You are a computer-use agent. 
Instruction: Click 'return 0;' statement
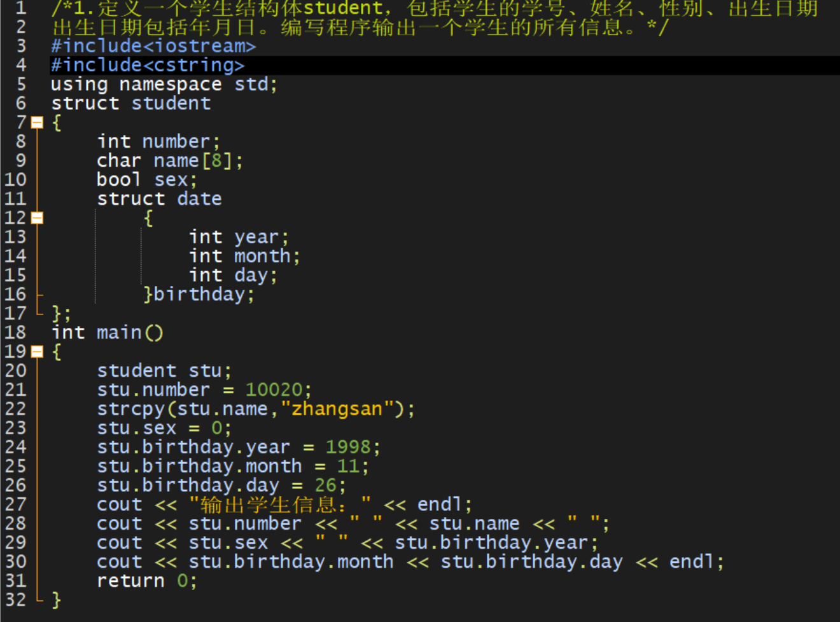[147, 581]
